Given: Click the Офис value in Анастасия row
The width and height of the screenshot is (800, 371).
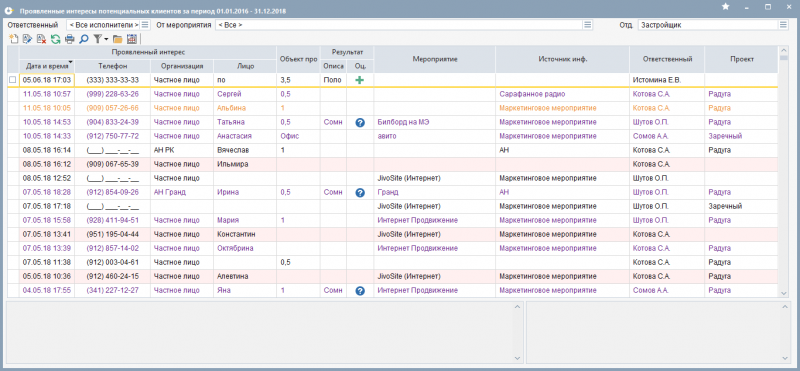Looking at the screenshot, I should pos(298,136).
